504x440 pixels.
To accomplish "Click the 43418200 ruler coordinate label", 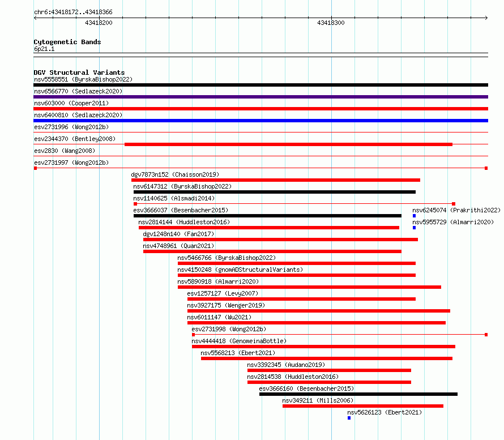I will point(99,23).
